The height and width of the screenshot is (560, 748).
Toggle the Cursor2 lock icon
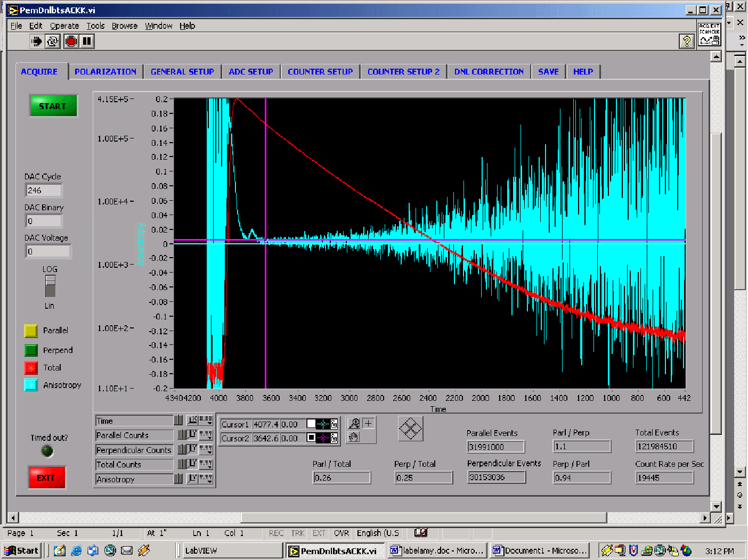(x=334, y=438)
